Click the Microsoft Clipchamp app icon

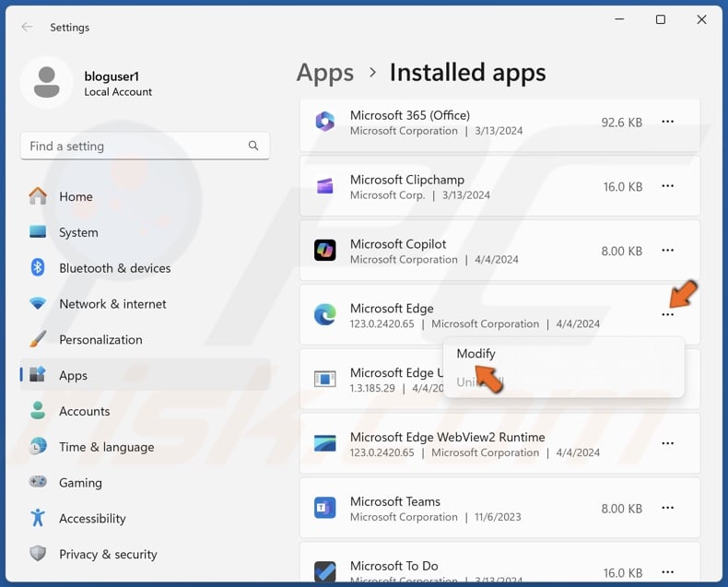coord(324,186)
